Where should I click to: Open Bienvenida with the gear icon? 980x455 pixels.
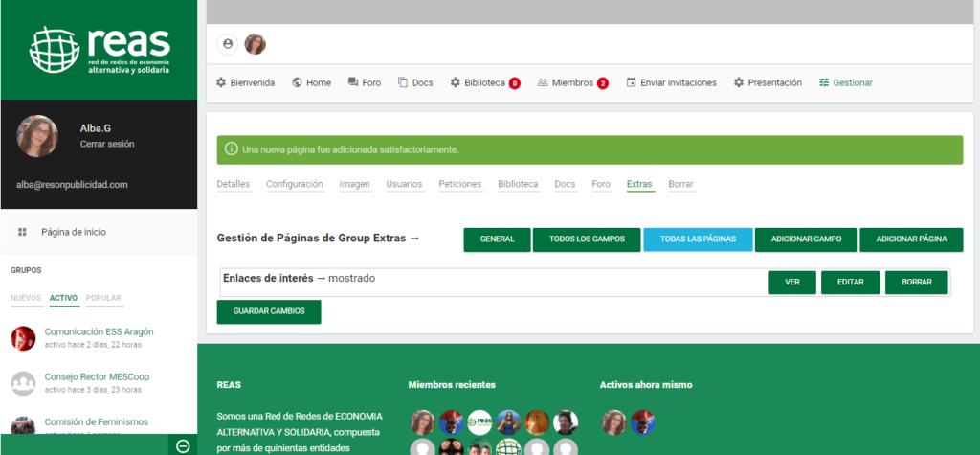point(221,83)
